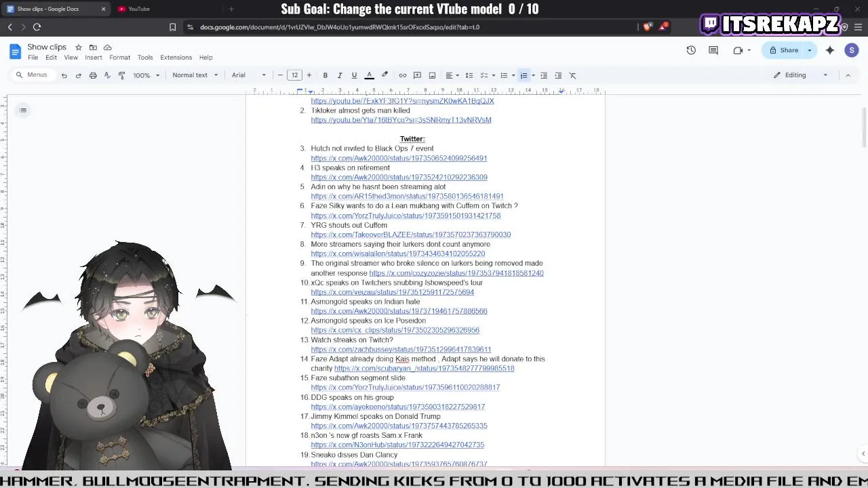868x488 pixels.
Task: Toggle italic formatting
Action: pyautogui.click(x=340, y=75)
